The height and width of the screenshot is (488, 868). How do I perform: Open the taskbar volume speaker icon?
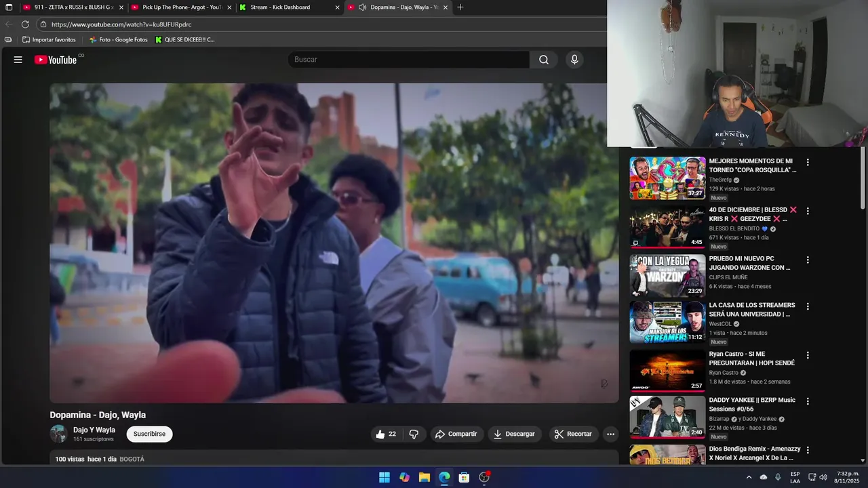tap(823, 477)
